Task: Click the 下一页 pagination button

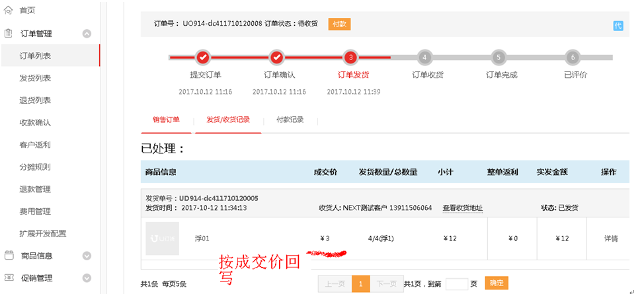Action: click(x=387, y=284)
